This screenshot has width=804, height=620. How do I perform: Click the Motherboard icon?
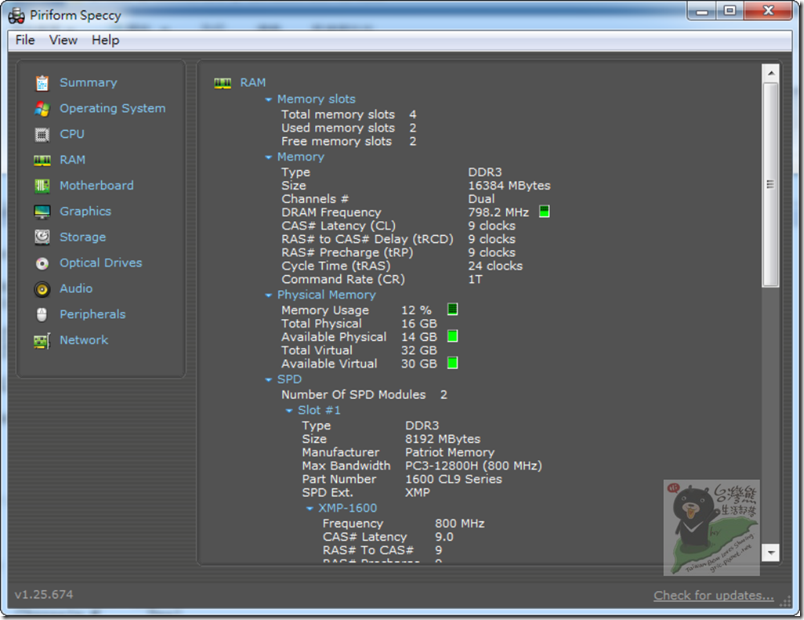(42, 186)
